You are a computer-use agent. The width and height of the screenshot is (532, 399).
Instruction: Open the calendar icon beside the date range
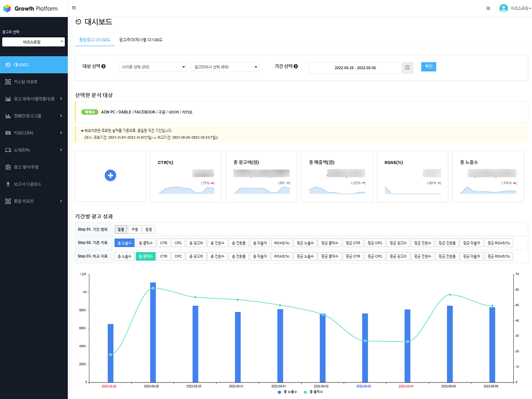coord(407,67)
